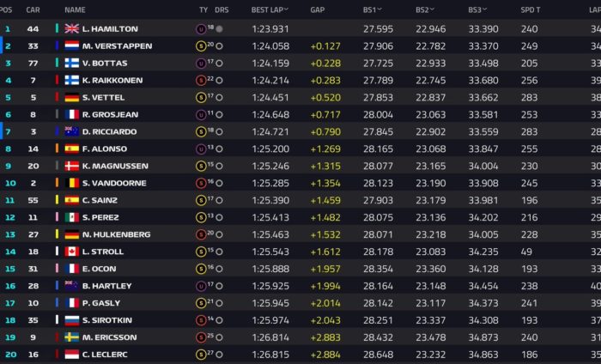The image size is (601, 364).
Task: Select driver name F. Alonso
Action: 109,149
